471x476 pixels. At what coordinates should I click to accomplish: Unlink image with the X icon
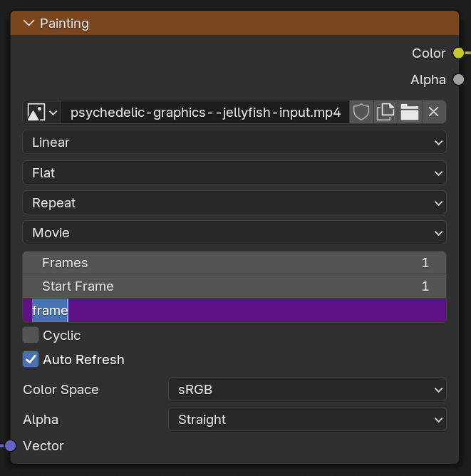click(x=434, y=112)
